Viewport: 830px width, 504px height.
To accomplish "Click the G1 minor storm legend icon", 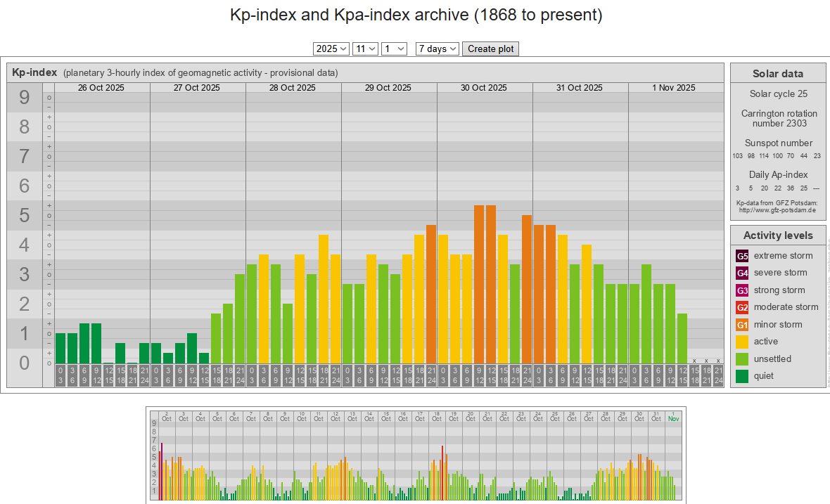I will click(x=742, y=325).
